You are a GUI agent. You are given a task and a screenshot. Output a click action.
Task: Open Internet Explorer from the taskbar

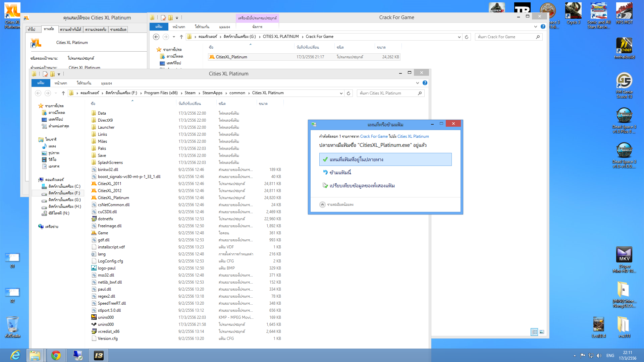(15, 355)
